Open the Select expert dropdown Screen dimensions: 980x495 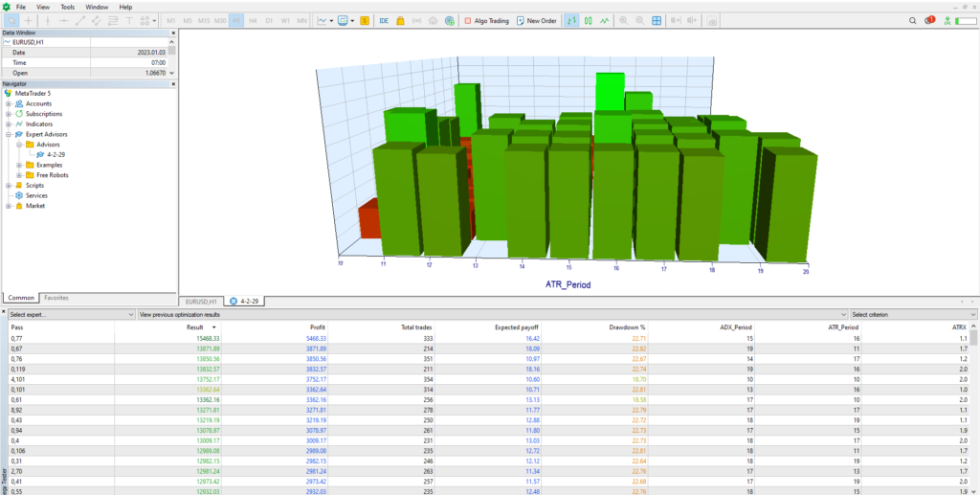tap(72, 314)
